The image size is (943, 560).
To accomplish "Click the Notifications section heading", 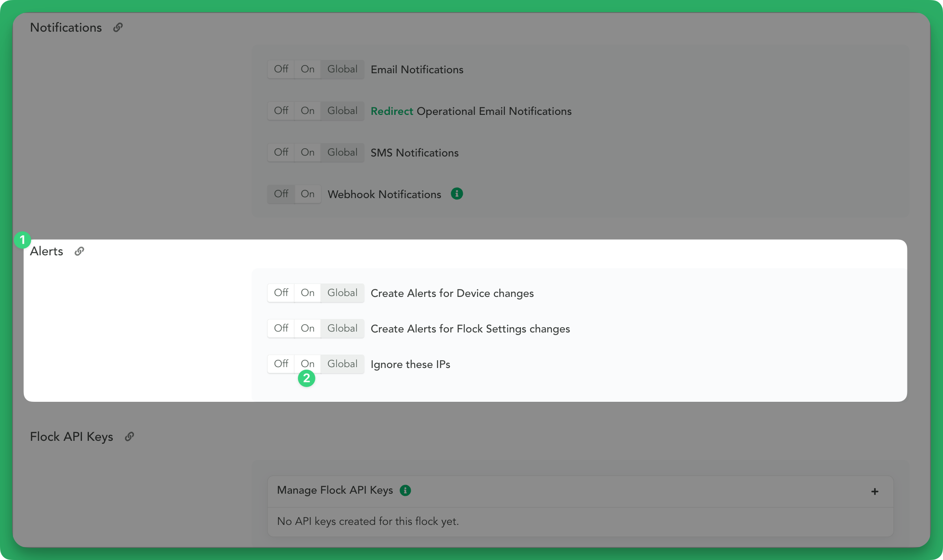I will pos(66,28).
